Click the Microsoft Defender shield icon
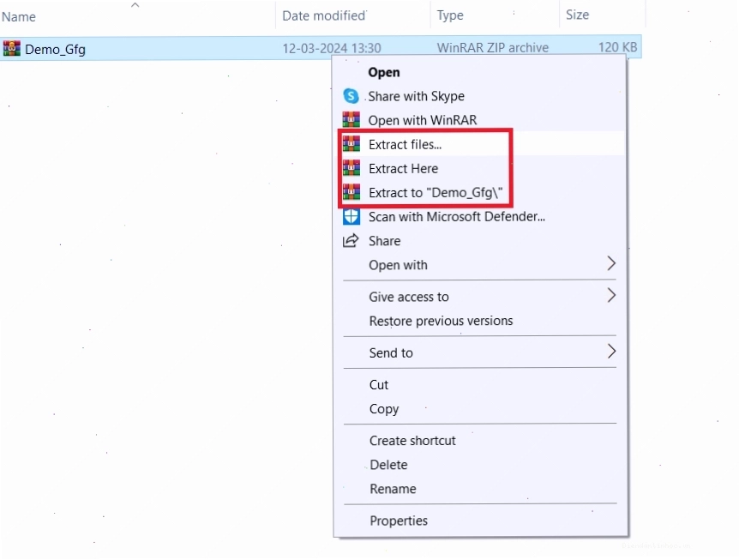The width and height of the screenshot is (739, 560). (x=351, y=216)
